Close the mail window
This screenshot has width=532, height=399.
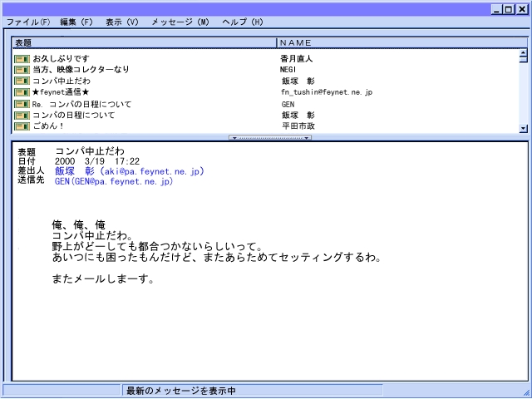522,9
